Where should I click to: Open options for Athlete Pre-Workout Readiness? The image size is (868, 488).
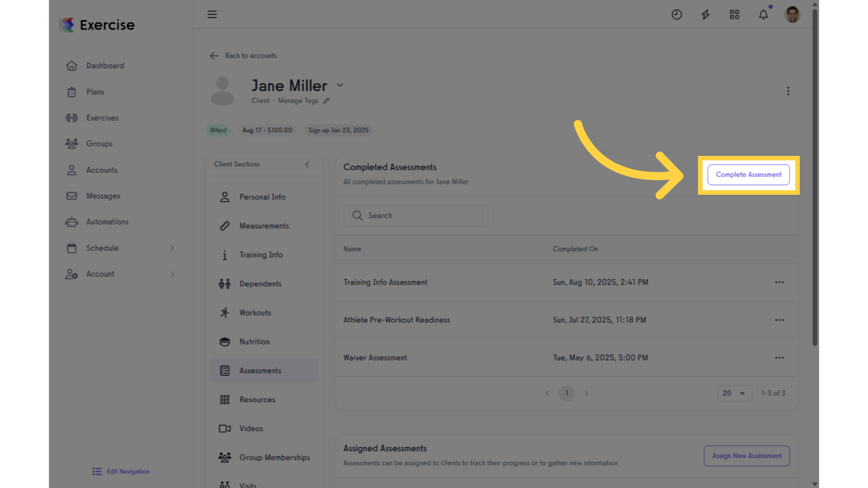point(779,320)
